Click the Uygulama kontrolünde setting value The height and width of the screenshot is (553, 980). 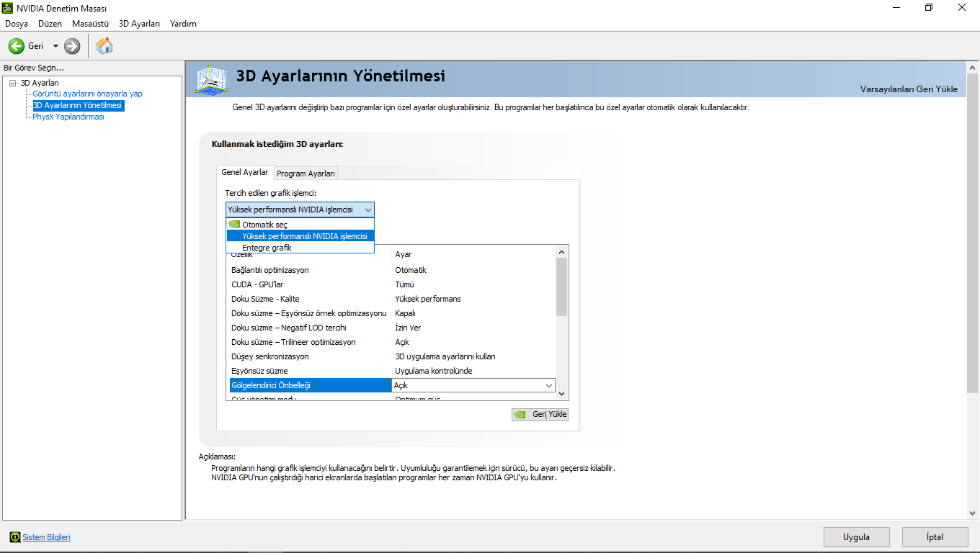point(434,371)
